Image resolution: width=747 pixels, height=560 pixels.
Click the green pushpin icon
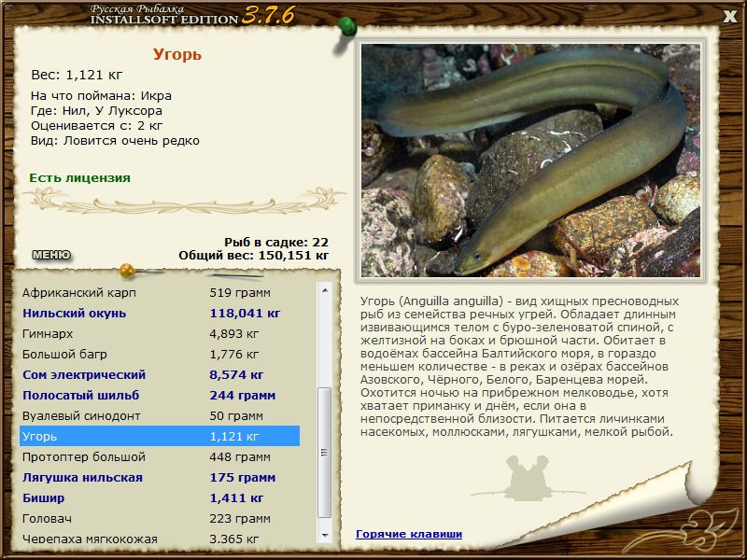pos(347,27)
